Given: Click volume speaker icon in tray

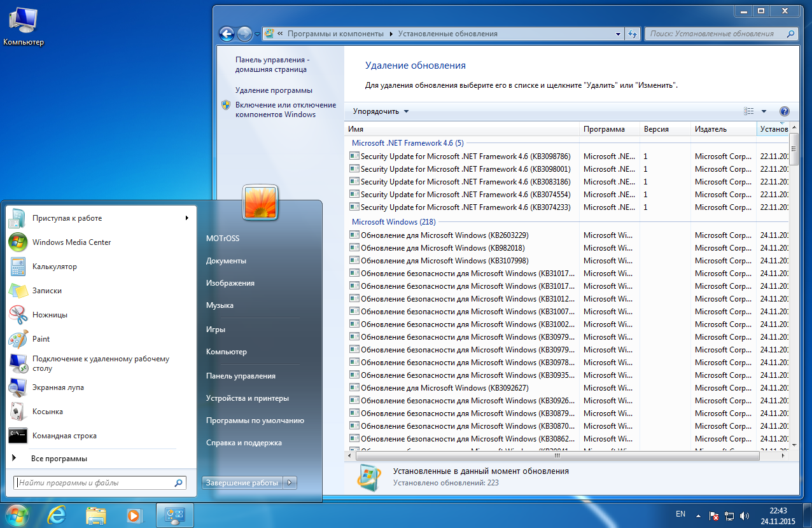Looking at the screenshot, I should point(745,515).
